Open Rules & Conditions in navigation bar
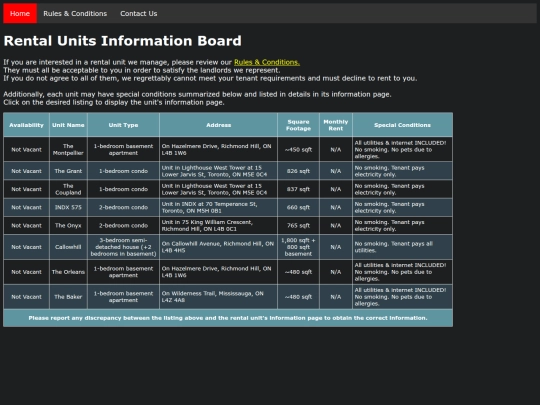This screenshot has height=405, width=540. tap(75, 13)
